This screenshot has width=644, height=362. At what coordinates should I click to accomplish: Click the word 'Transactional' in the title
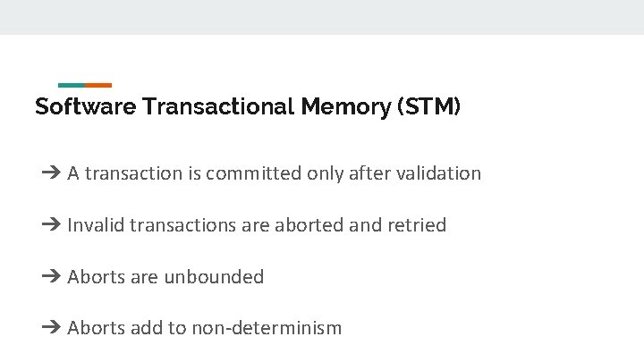(218, 106)
